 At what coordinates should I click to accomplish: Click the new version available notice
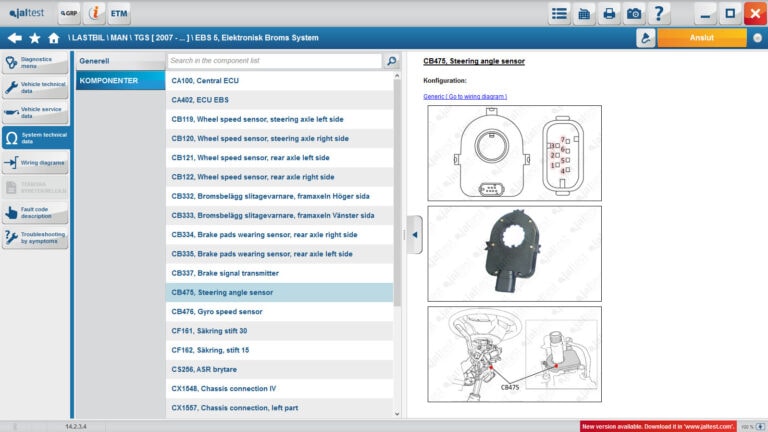coord(658,427)
